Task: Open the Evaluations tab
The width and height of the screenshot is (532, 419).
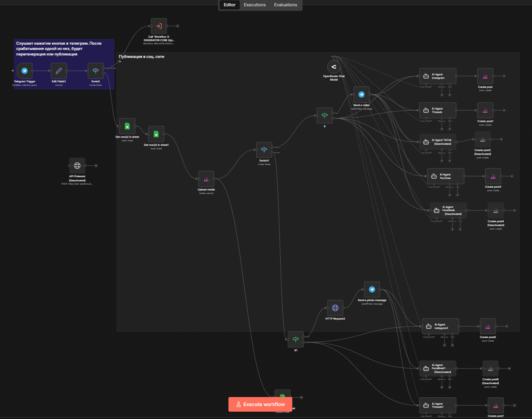Action: coord(285,5)
